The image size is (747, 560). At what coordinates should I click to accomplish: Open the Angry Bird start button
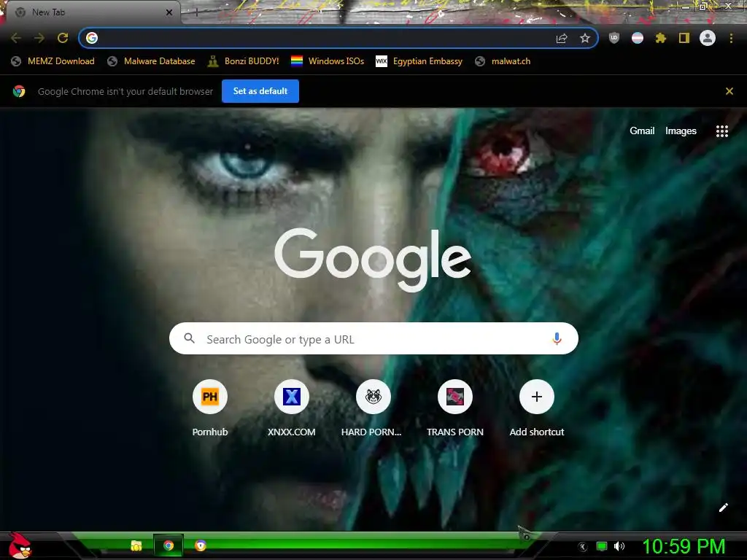[x=20, y=545]
